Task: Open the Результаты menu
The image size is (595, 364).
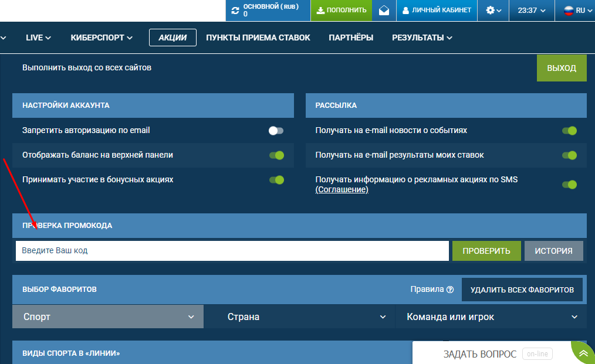Action: click(422, 38)
